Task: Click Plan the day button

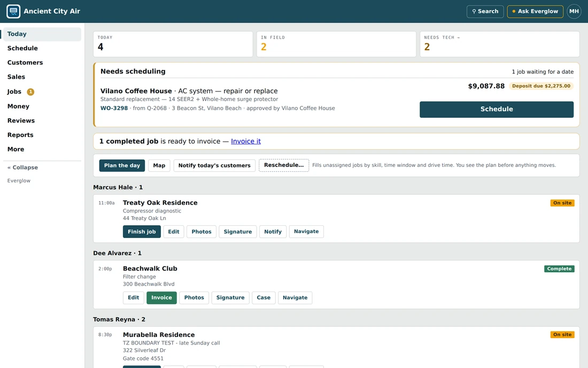Action: click(122, 165)
